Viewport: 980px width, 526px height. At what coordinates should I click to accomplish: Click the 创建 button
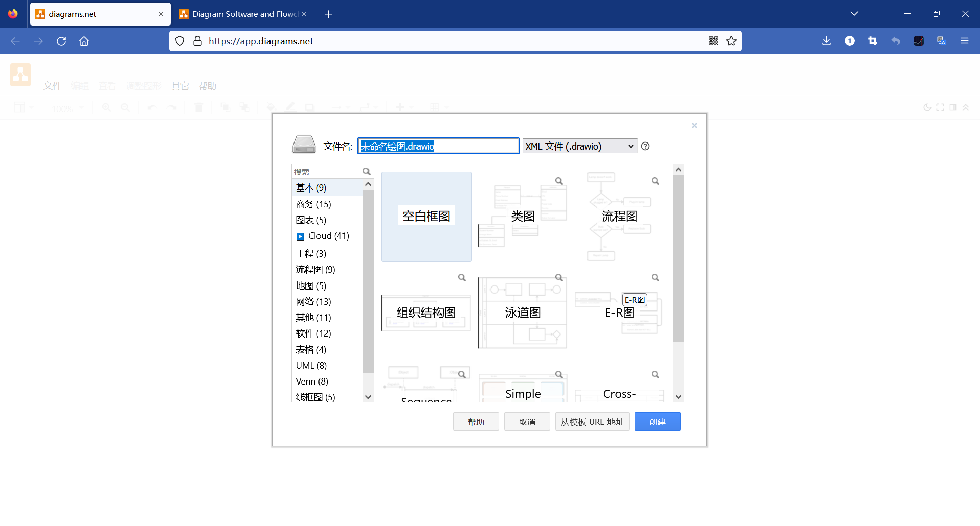[x=657, y=422]
